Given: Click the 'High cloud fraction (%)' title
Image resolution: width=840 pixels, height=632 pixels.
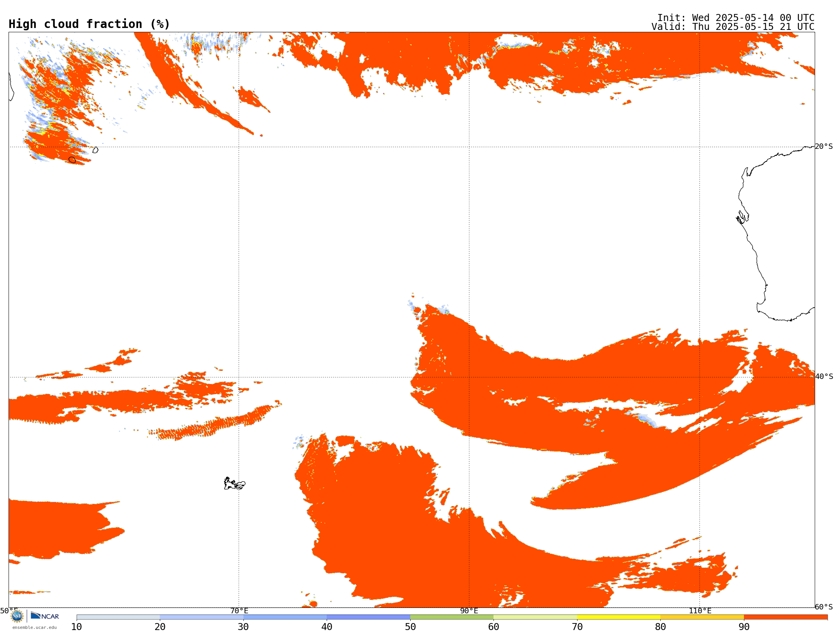Looking at the screenshot, I should click(89, 24).
